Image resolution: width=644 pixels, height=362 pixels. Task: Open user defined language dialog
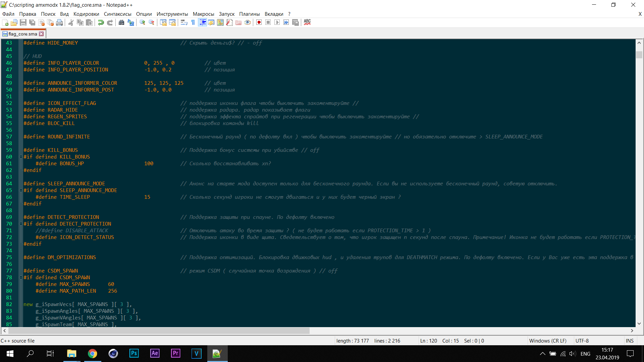[211, 22]
